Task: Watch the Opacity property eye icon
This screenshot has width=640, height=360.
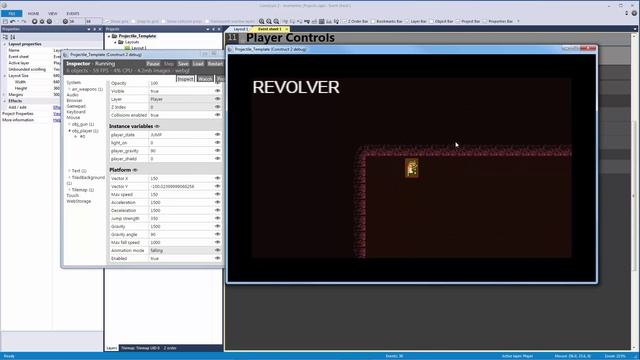Action: click(218, 83)
